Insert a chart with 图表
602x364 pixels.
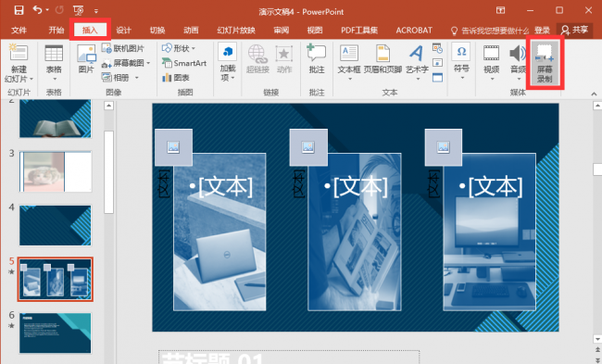tap(176, 78)
